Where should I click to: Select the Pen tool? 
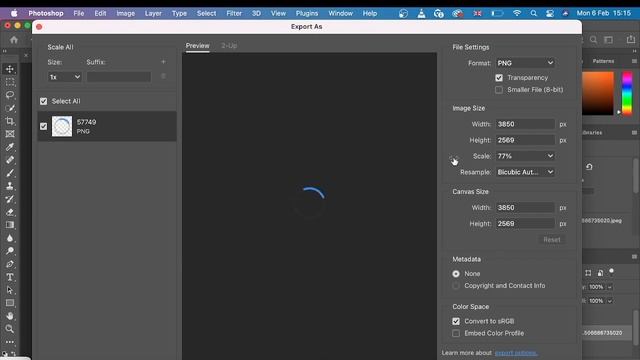10,264
